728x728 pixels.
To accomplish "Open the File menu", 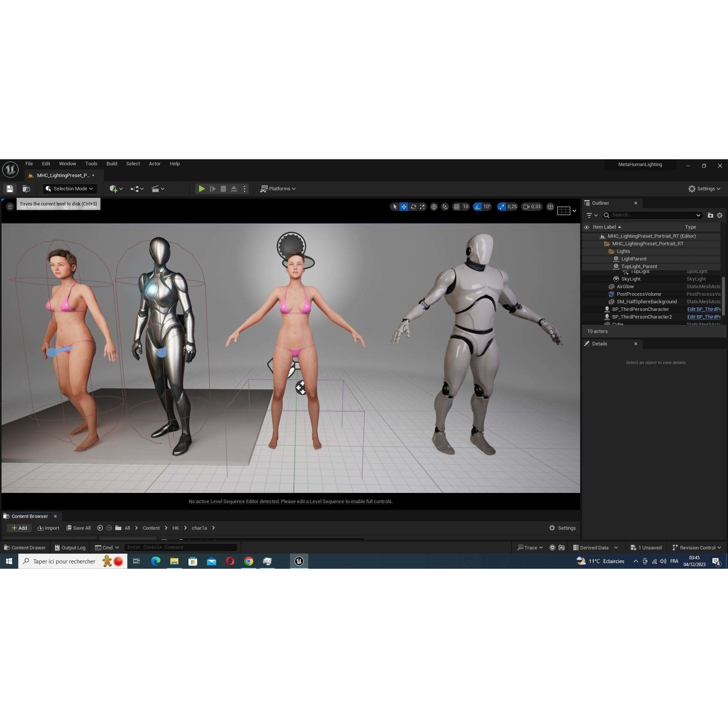I will click(29, 163).
